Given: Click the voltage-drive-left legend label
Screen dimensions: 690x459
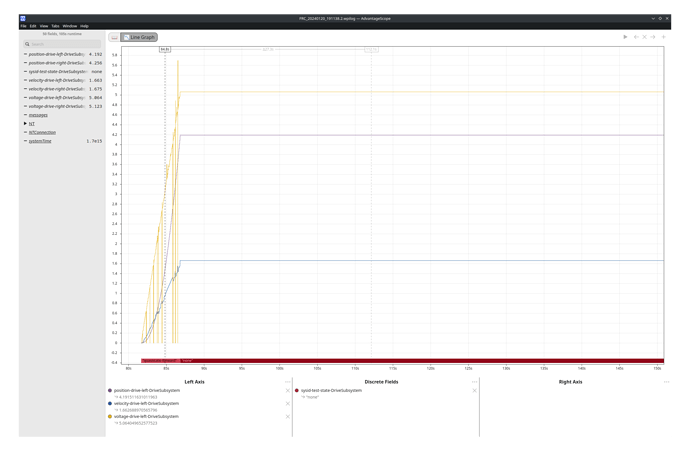Looking at the screenshot, I should [147, 416].
